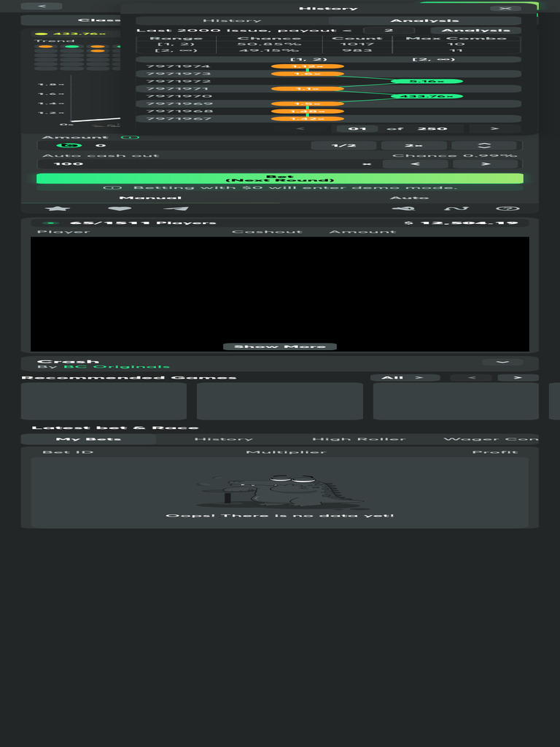Go to next page of analysis results
The height and width of the screenshot is (747, 560).
click(494, 128)
